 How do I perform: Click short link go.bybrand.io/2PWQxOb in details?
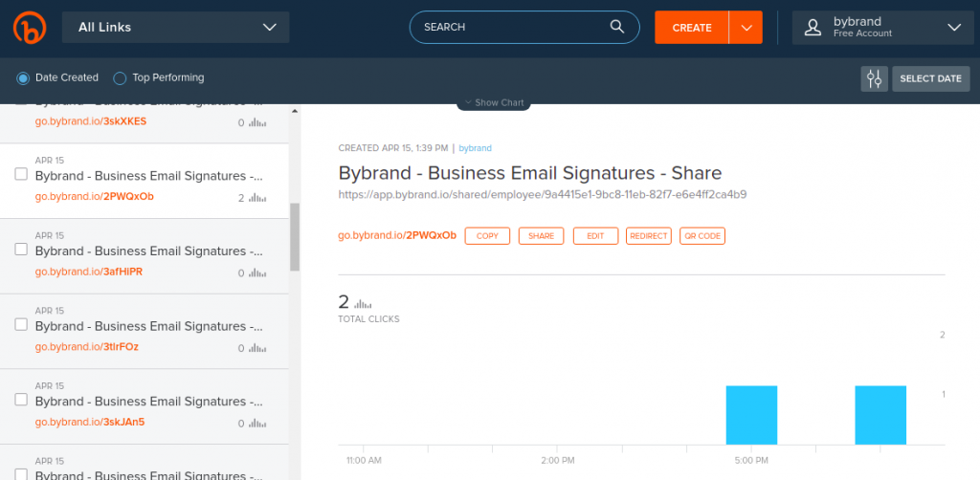click(397, 235)
